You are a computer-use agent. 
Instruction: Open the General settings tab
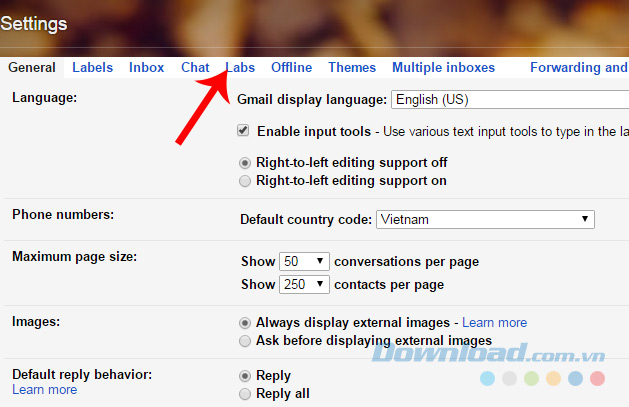point(32,67)
